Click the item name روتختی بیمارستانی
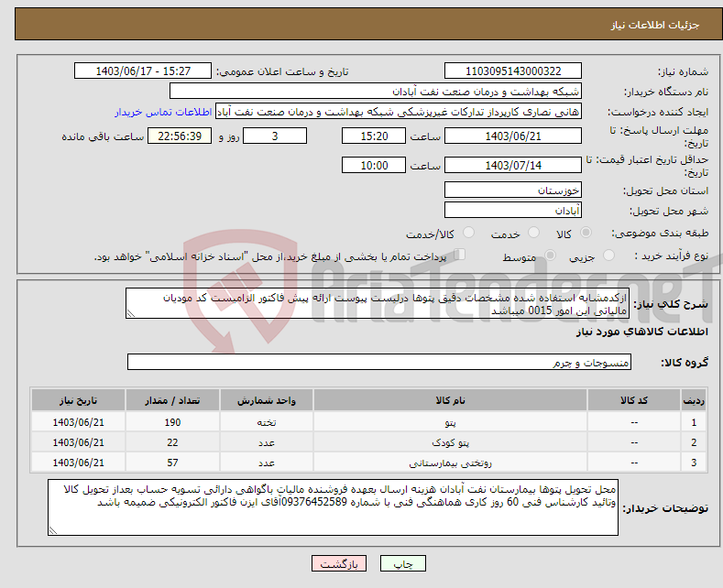The height and width of the screenshot is (588, 723). coord(451,463)
